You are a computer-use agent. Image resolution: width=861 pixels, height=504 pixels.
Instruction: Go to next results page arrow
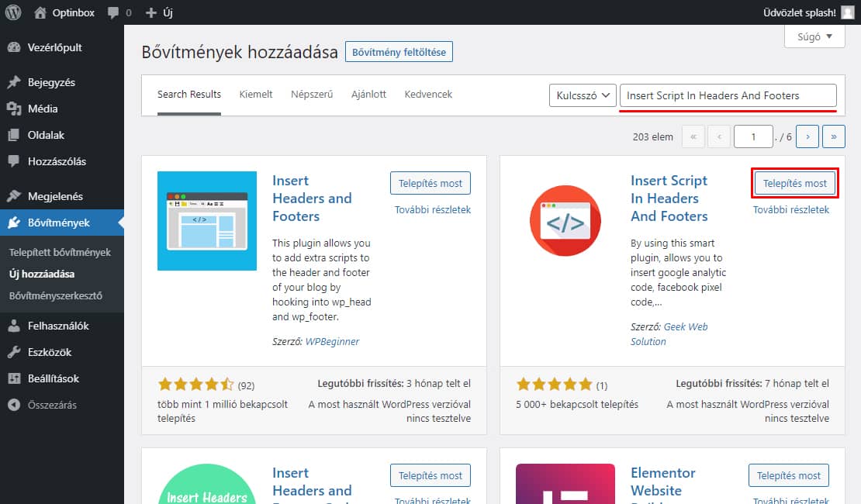click(x=807, y=136)
